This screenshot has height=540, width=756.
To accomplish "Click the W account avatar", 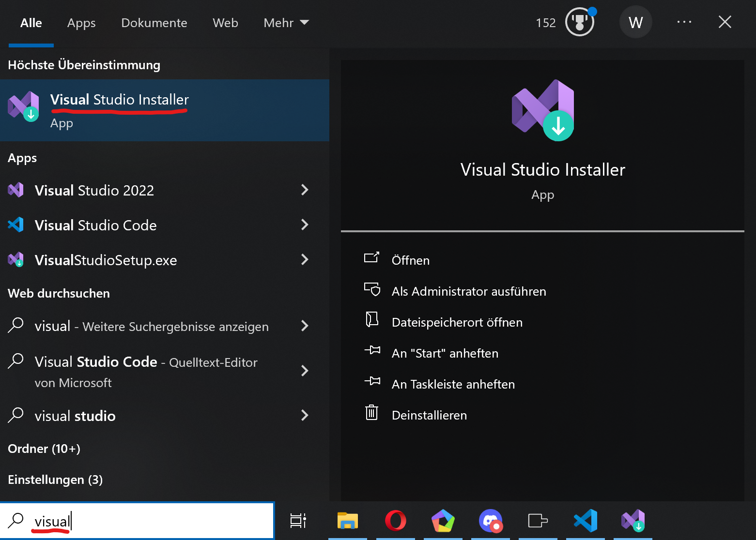I will pyautogui.click(x=635, y=22).
